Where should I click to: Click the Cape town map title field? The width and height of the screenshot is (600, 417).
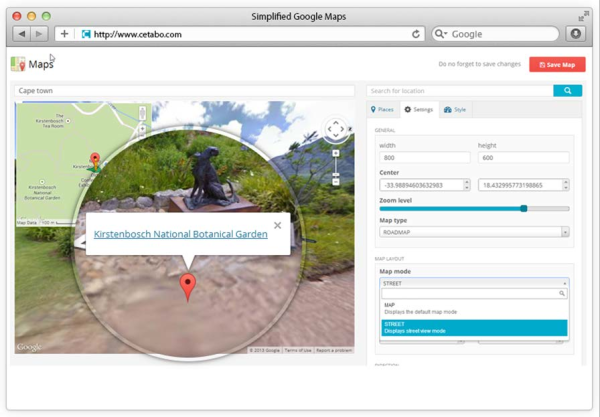[x=185, y=91]
